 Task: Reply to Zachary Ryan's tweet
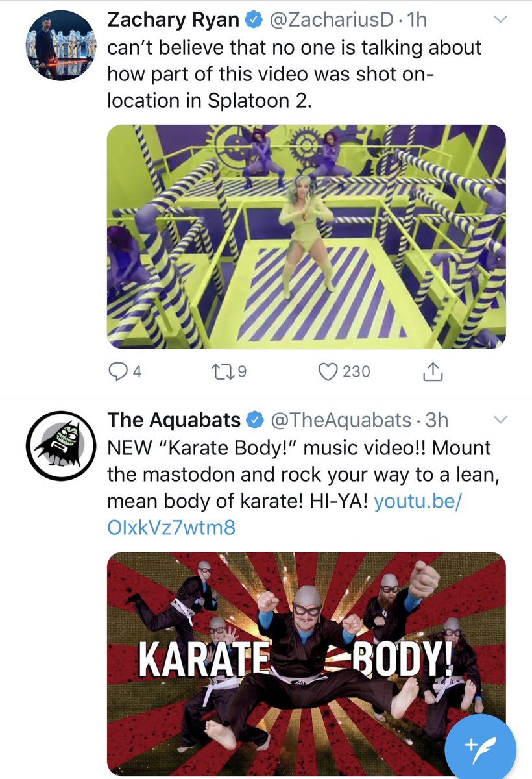(125, 371)
